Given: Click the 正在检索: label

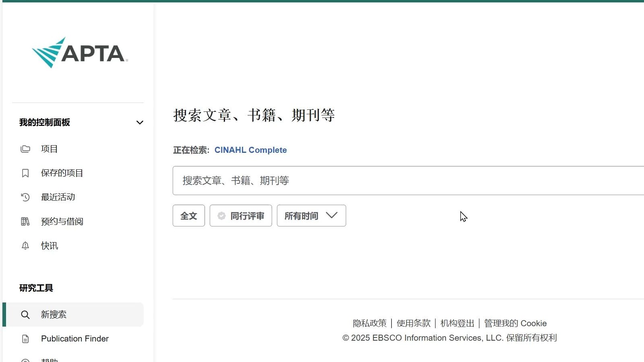Looking at the screenshot, I should 191,150.
